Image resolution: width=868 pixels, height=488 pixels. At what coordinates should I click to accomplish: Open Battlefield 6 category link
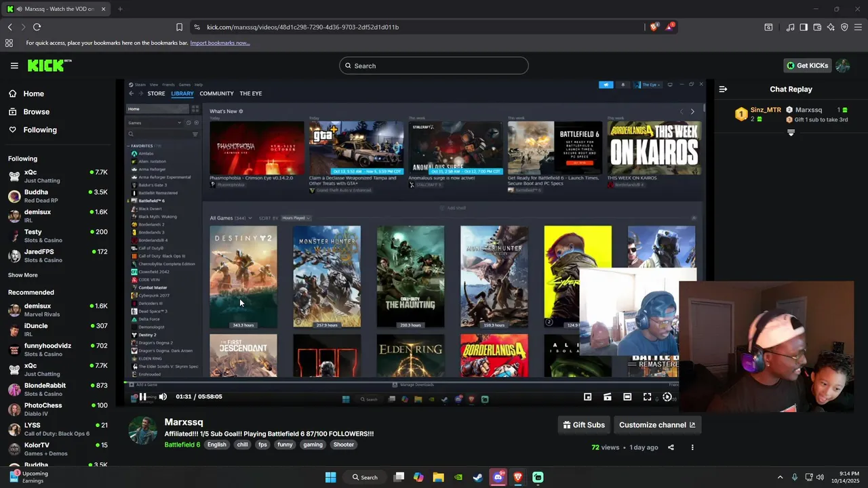coord(182,445)
